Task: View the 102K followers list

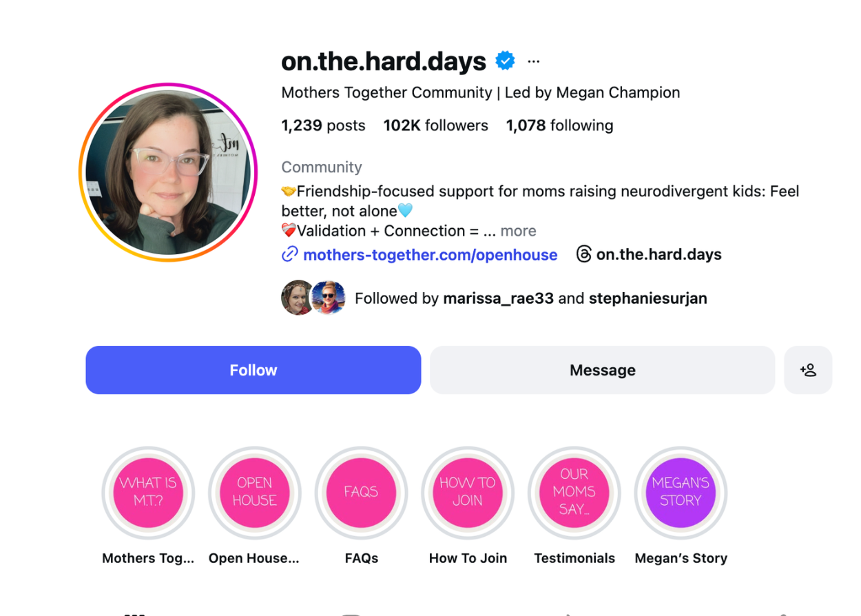Action: click(436, 125)
